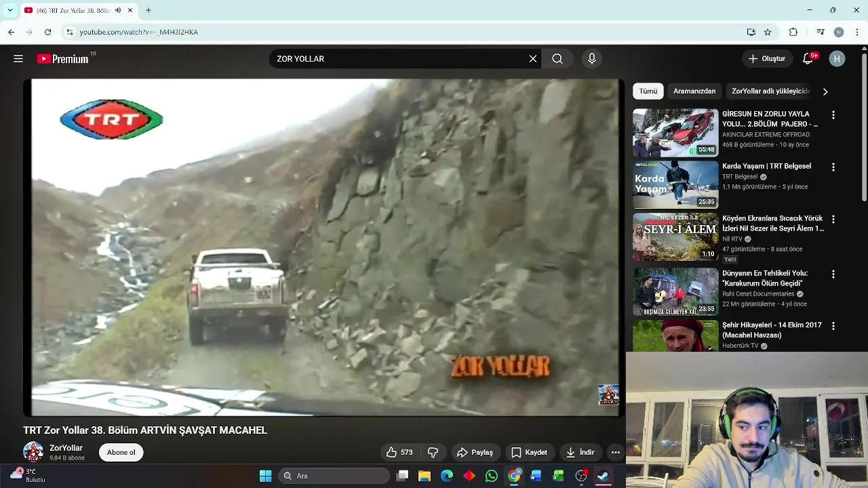The height and width of the screenshot is (488, 868).
Task: Open the Chrome three-dot menu
Action: pos(857,32)
